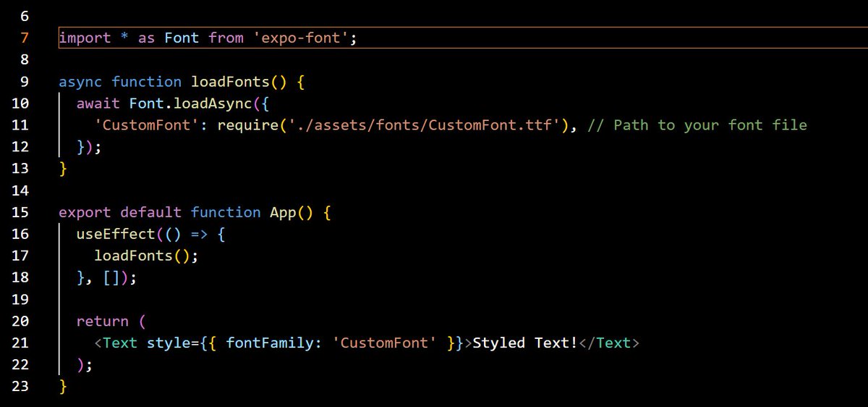Click the 'CustomFont' value on line 21
Screen dimensions: 868x407
385,342
